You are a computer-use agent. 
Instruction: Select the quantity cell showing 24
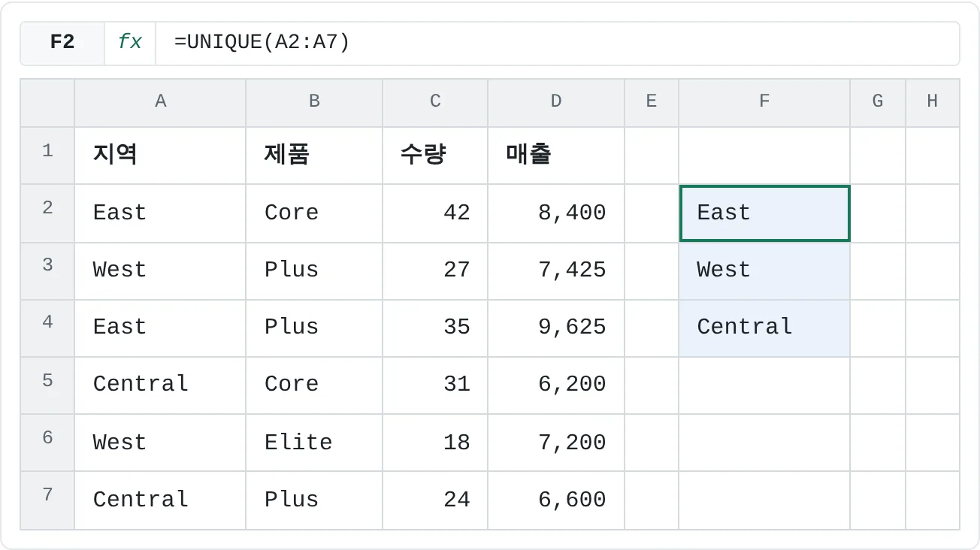435,500
